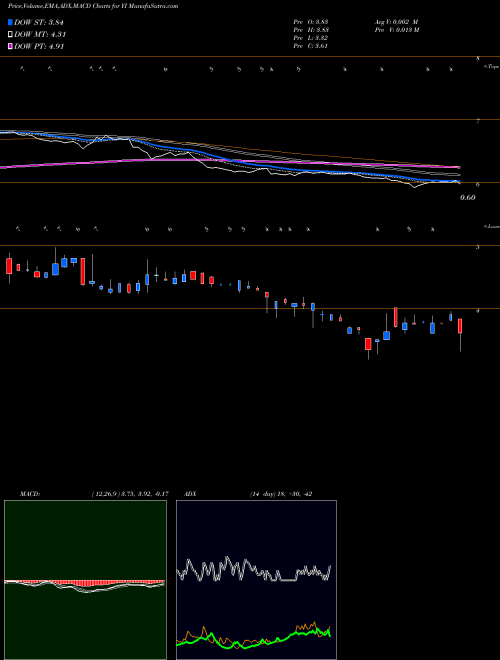Click the price axis label 7
This screenshot has height=660, width=500.
pyautogui.click(x=478, y=122)
